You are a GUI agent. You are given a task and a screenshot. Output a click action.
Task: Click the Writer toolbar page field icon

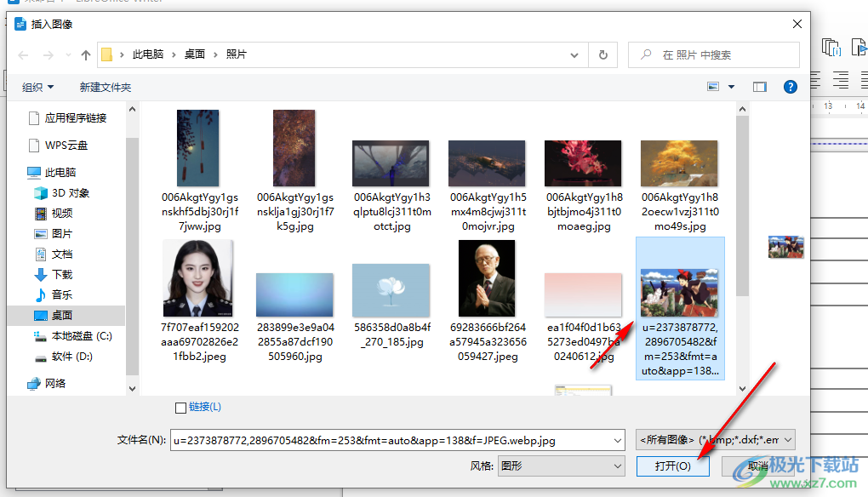pos(831,48)
